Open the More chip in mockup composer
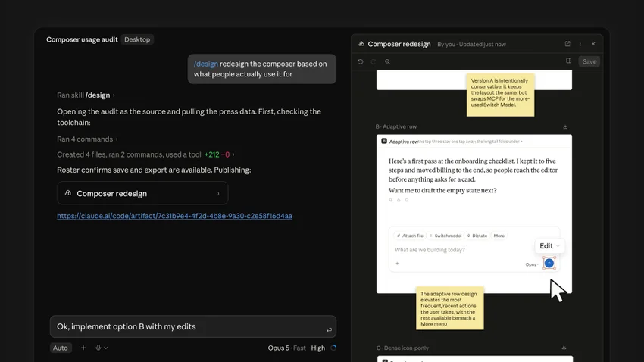 pos(499,236)
